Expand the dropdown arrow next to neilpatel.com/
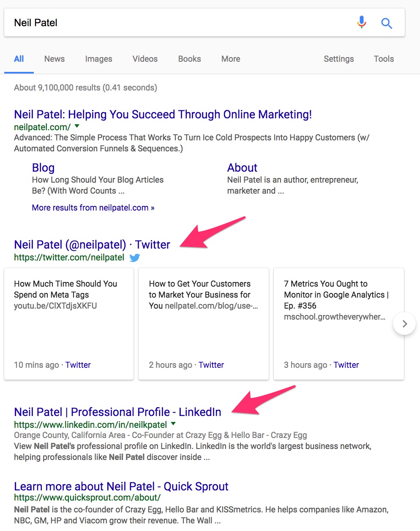Viewport: 420px width, 531px height. (x=77, y=126)
